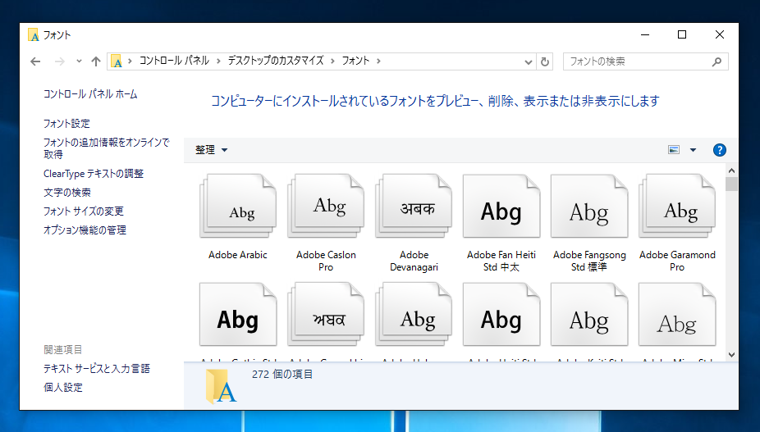The height and width of the screenshot is (432, 760).
Task: Open フォントの追加情報をオンラインで取得 link
Action: point(106,148)
